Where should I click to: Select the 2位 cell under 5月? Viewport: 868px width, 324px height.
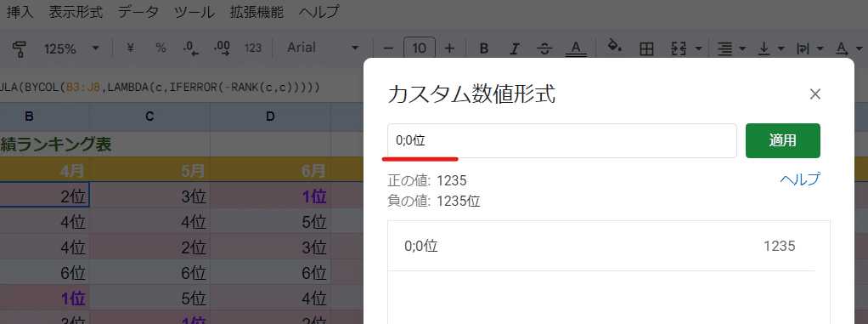pyautogui.click(x=150, y=247)
